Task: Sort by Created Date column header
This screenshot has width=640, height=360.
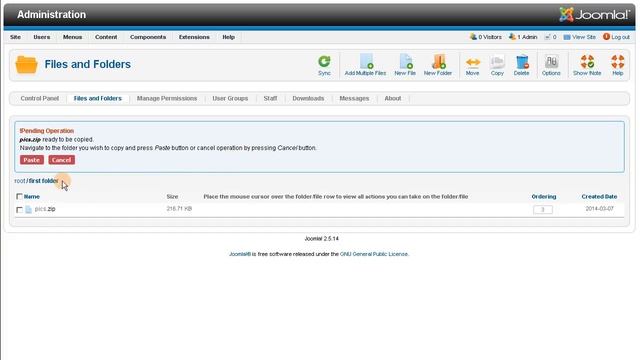Action: pos(599,197)
